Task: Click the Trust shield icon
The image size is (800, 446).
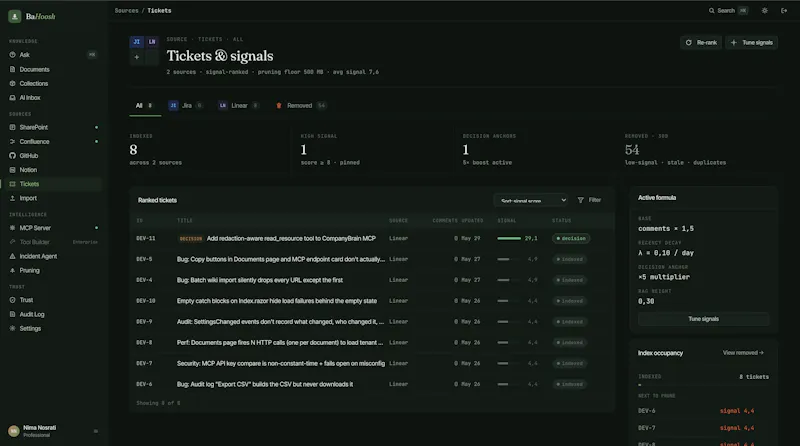Action: click(x=12, y=300)
